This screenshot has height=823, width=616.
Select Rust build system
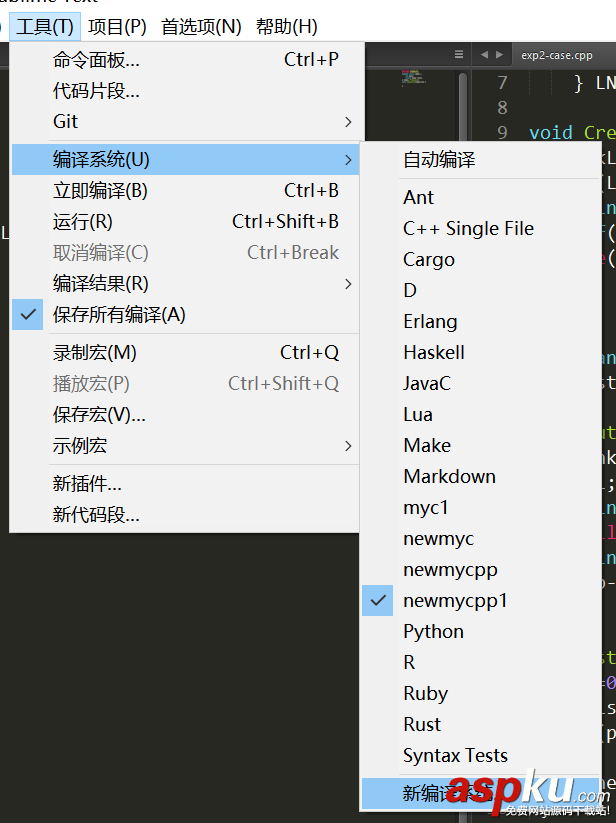481,724
